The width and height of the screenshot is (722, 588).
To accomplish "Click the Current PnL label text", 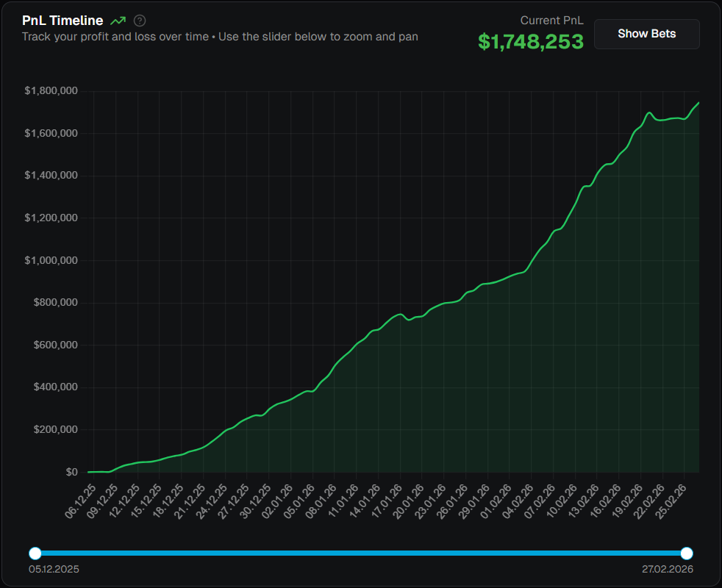I will tap(551, 21).
